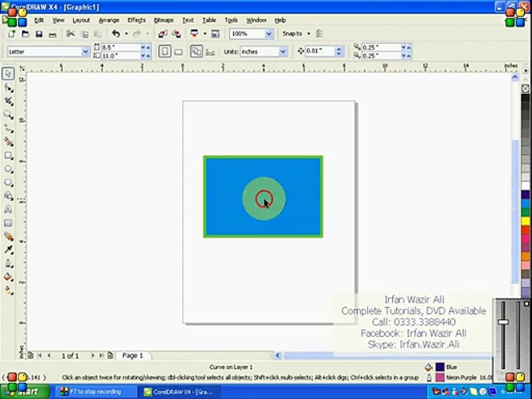Expand the 100% zoom level dropdown
Screen dimensions: 532x399
tap(269, 34)
